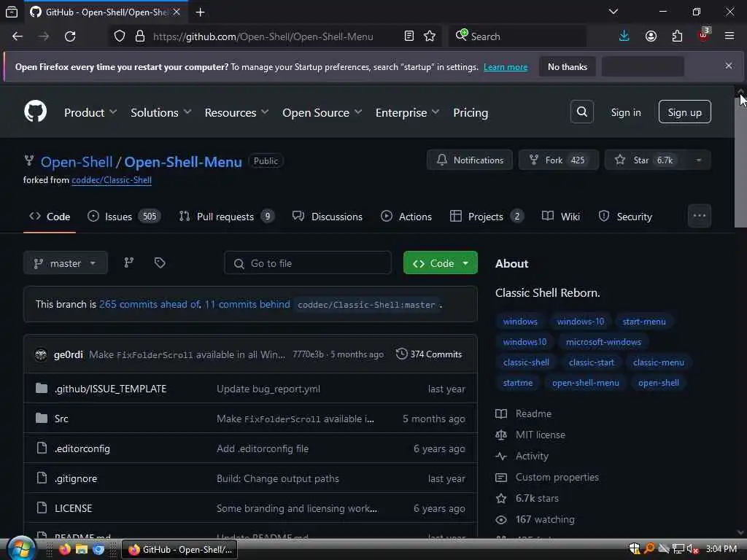The width and height of the screenshot is (747, 560).
Task: Click the Pricing link
Action: (471, 113)
